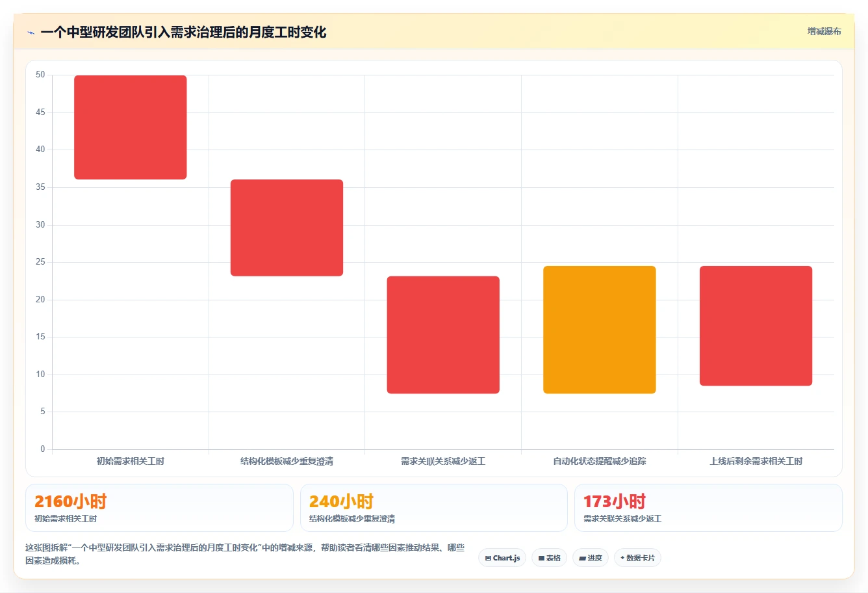Open the 240小时 stat card
The image size is (868, 593).
click(434, 508)
